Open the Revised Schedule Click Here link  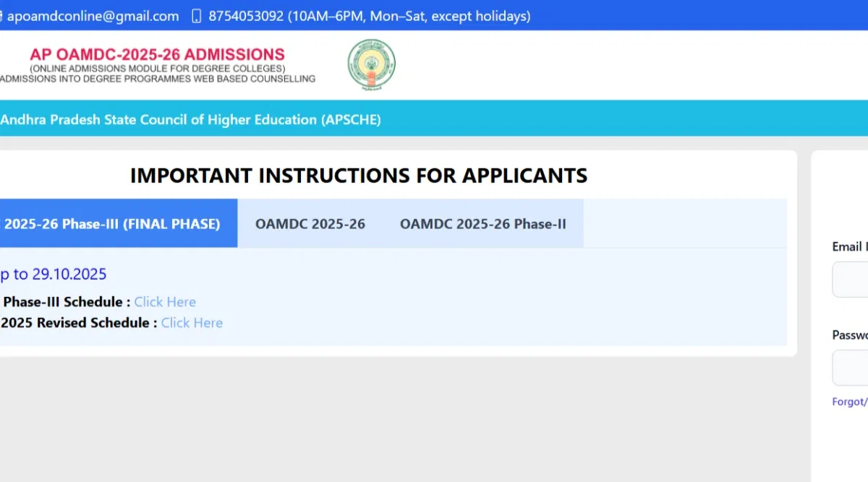pyautogui.click(x=192, y=323)
